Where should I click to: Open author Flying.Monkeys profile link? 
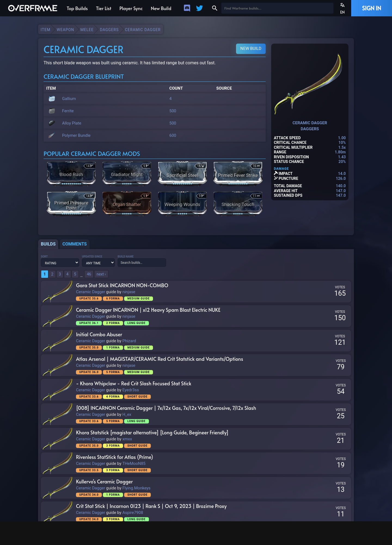coord(136,488)
